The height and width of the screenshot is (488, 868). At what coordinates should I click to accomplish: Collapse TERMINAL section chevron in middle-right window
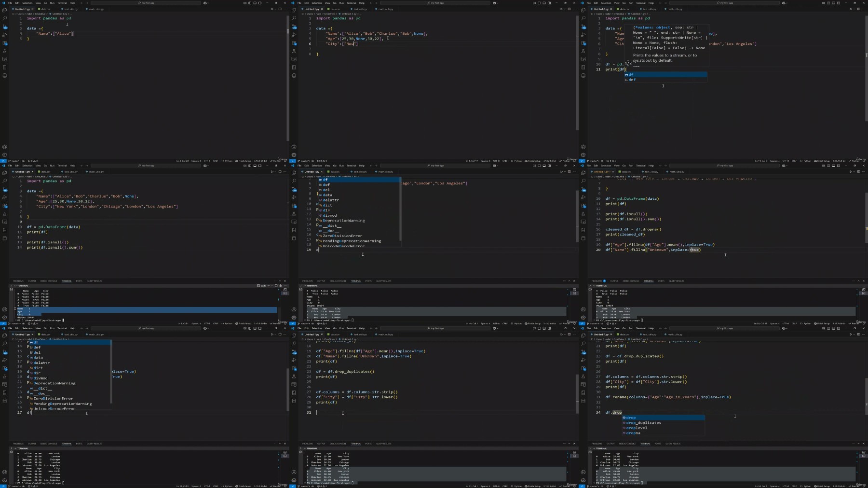pyautogui.click(x=594, y=286)
